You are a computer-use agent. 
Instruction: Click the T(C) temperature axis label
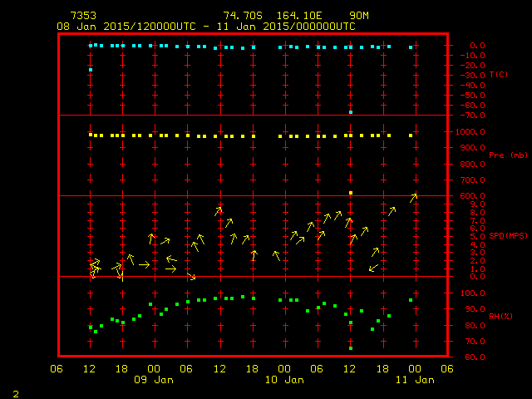coord(499,75)
